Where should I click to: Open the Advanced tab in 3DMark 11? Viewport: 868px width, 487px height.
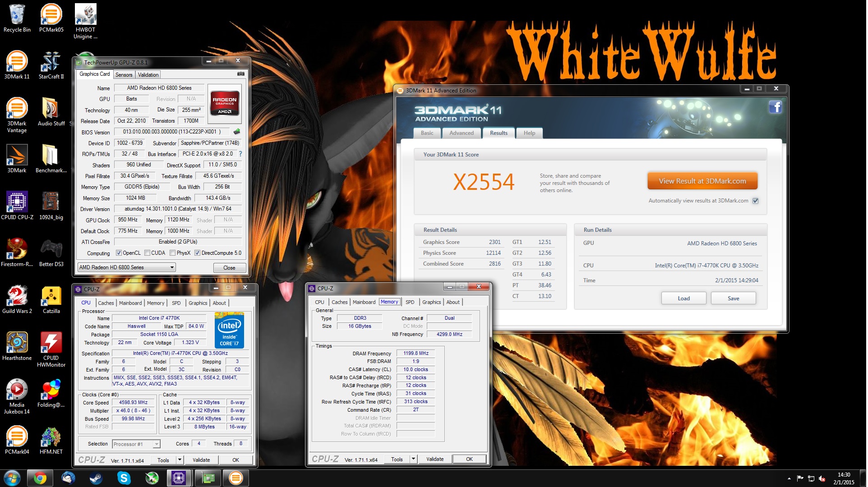(462, 133)
